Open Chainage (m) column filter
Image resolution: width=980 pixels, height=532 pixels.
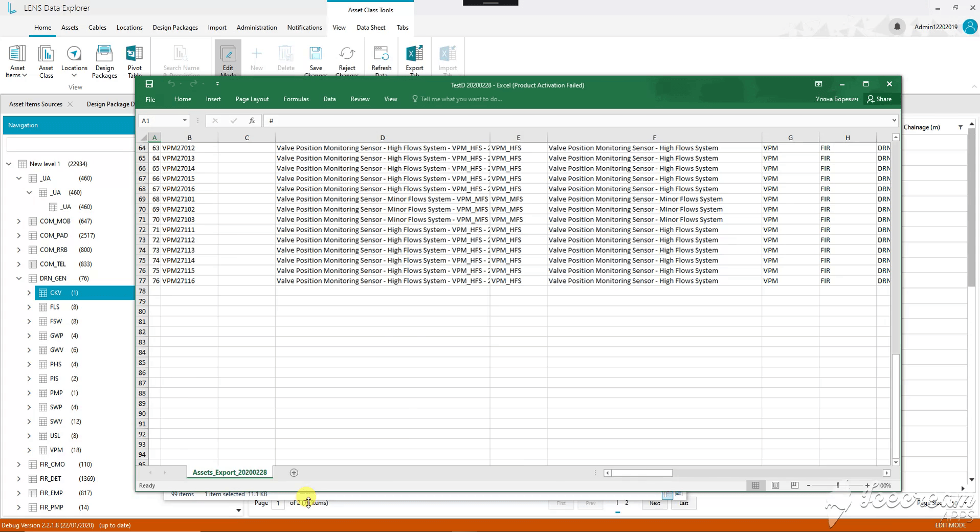click(961, 127)
